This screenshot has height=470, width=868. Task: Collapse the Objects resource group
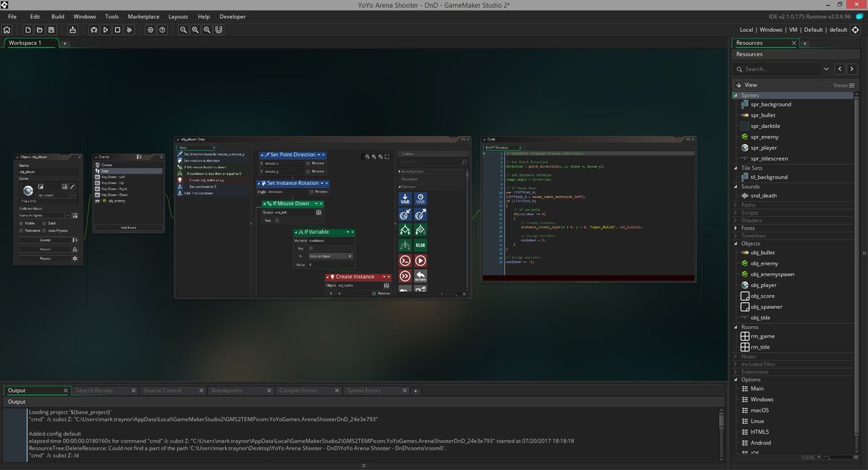click(x=736, y=243)
